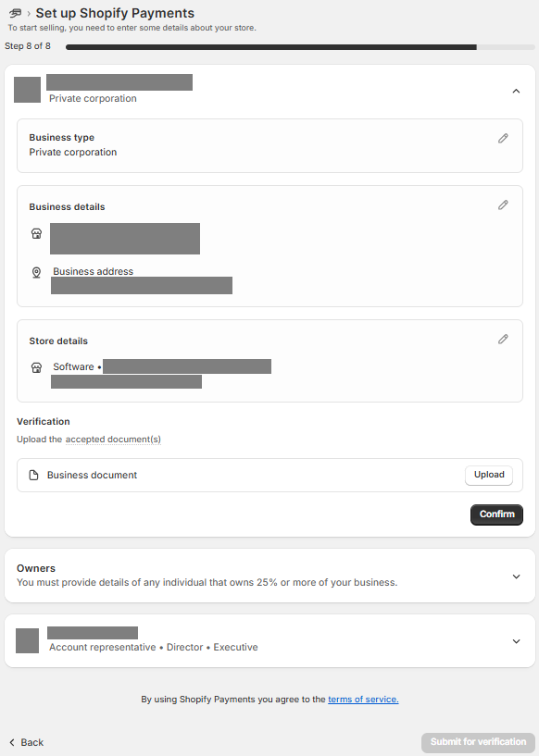Click the account representative avatar thumbnail
This screenshot has width=539, height=756.
[27, 640]
